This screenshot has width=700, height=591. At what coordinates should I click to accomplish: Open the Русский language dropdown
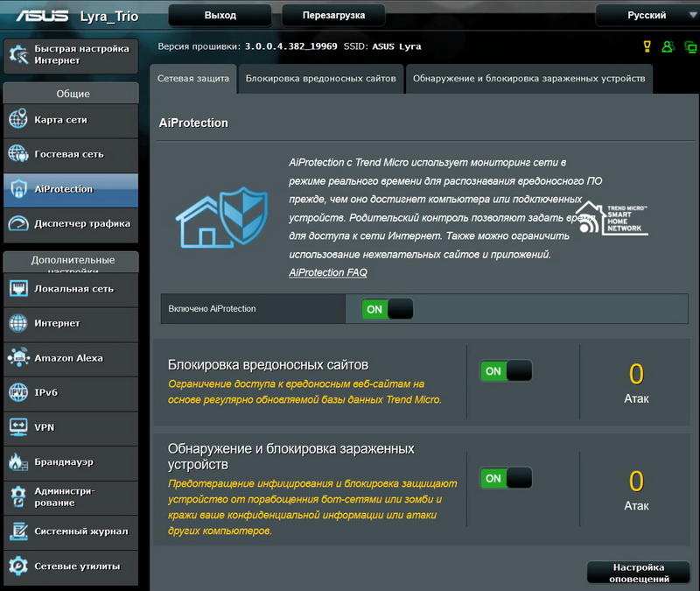pyautogui.click(x=646, y=15)
